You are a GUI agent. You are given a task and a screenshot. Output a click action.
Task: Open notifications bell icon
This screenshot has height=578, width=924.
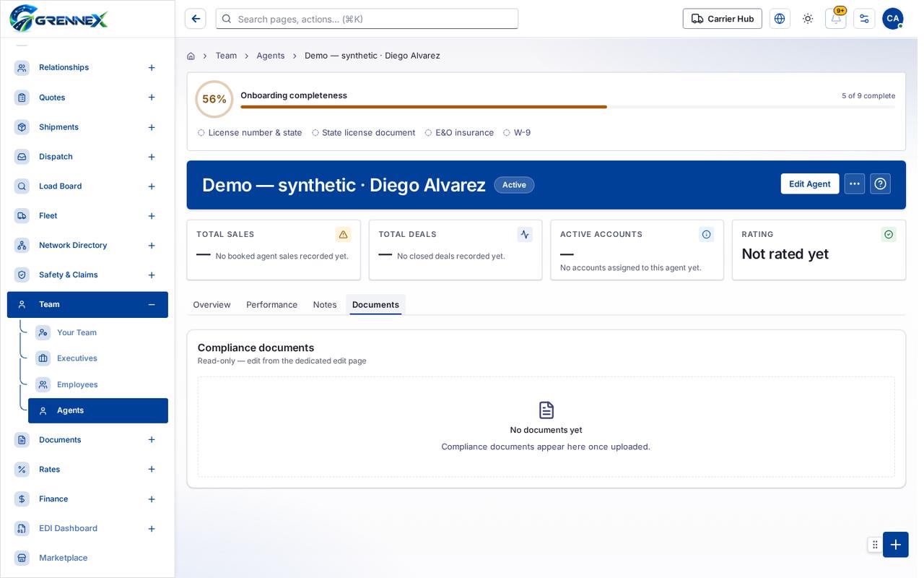(836, 19)
